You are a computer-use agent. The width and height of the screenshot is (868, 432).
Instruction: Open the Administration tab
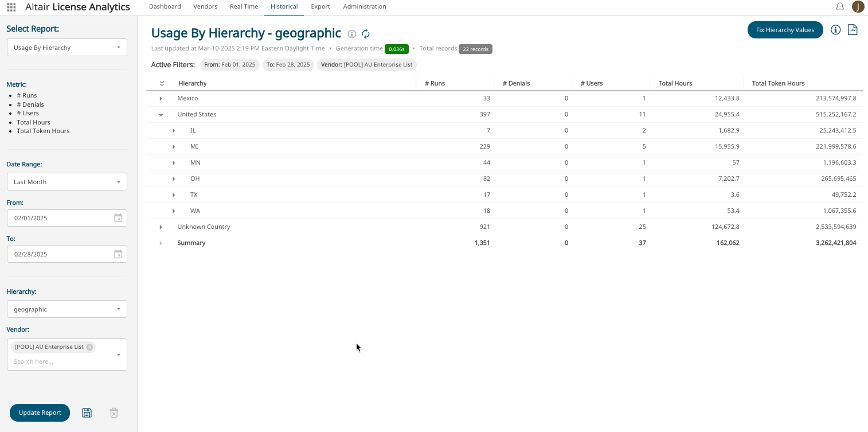pos(365,7)
